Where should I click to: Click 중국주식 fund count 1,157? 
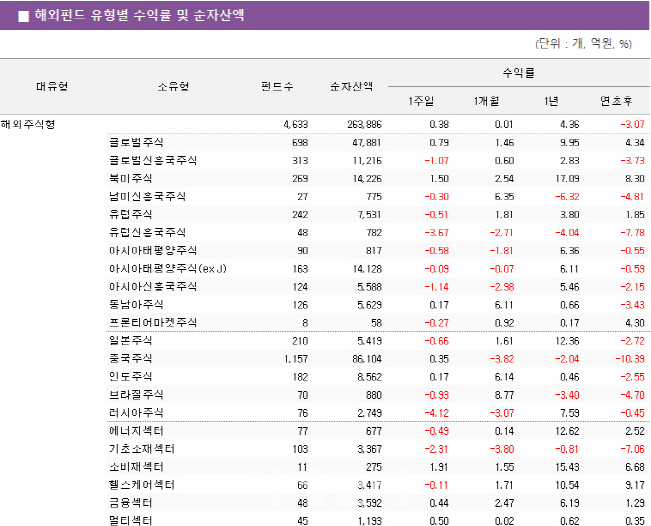tap(296, 359)
